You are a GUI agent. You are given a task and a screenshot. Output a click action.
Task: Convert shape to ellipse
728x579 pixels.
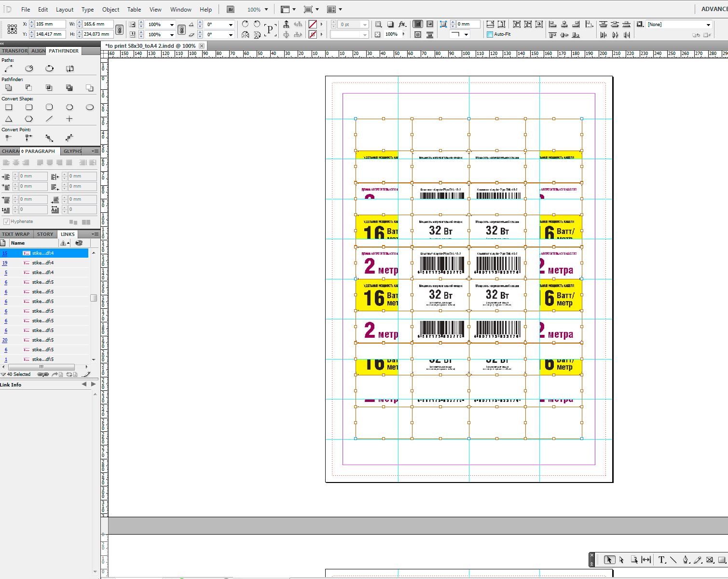click(90, 107)
